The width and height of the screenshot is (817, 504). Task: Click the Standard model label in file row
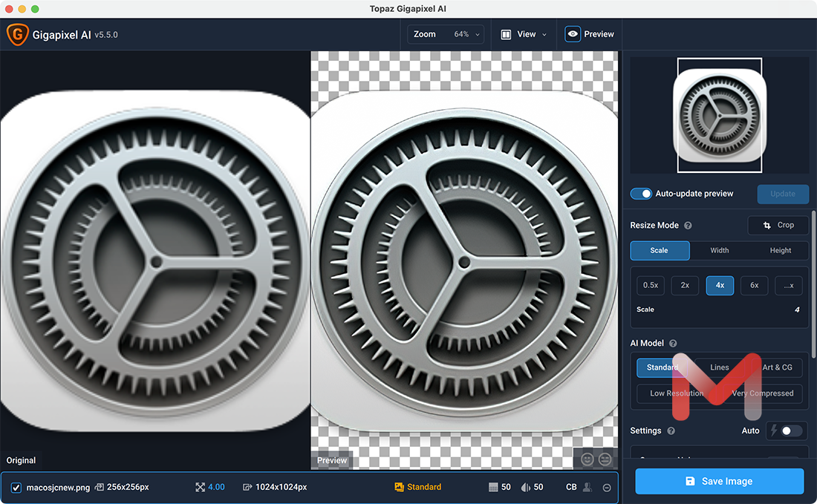click(424, 488)
